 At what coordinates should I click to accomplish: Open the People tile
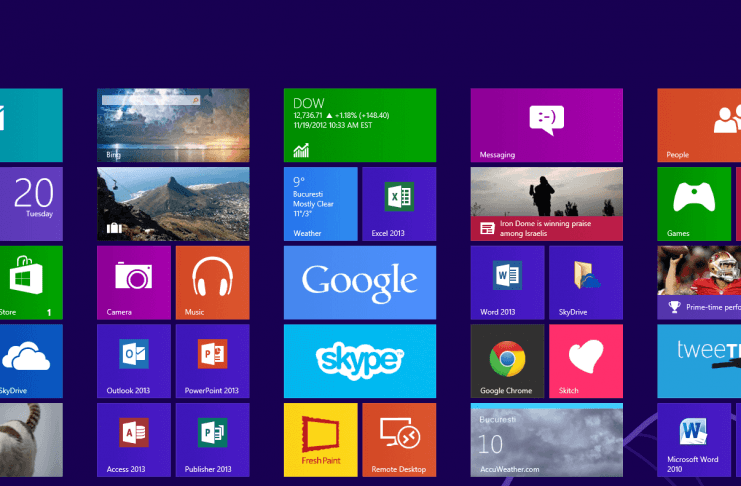(699, 125)
